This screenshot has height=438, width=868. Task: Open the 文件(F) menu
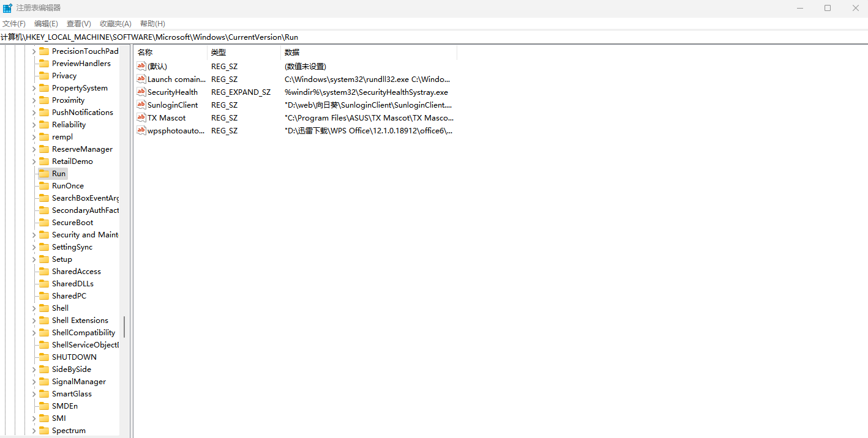tap(14, 24)
